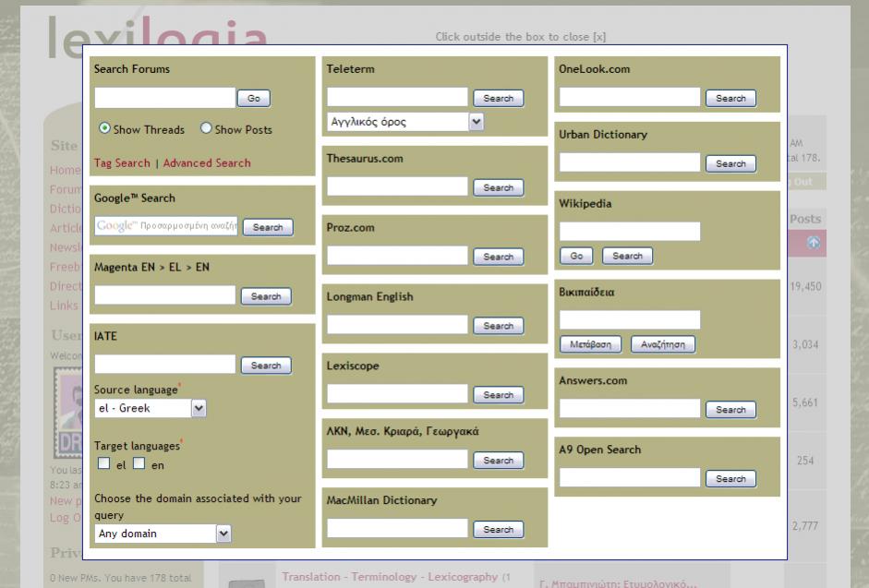Click the up-arrow icon beside Posts in background page
The image size is (869, 588).
click(813, 242)
